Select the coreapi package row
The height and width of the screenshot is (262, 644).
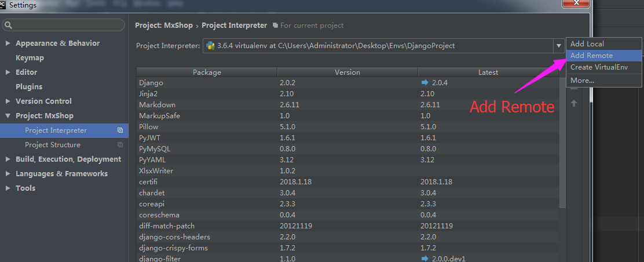[347, 204]
